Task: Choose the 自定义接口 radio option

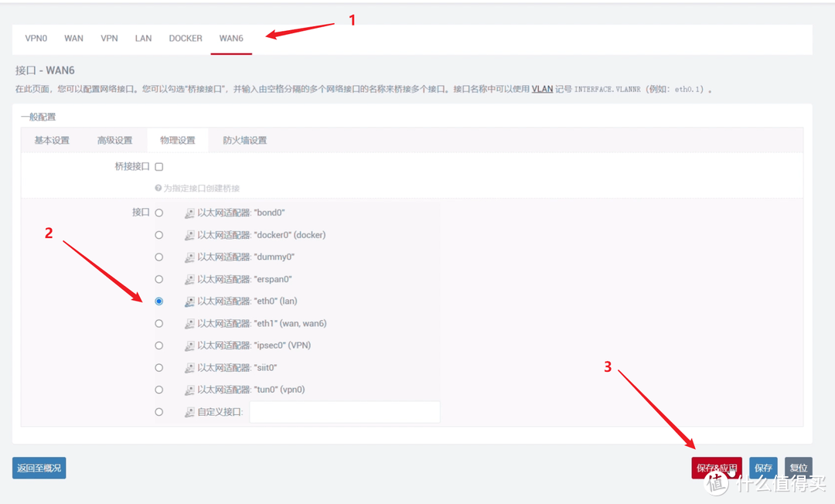Action: click(x=159, y=412)
